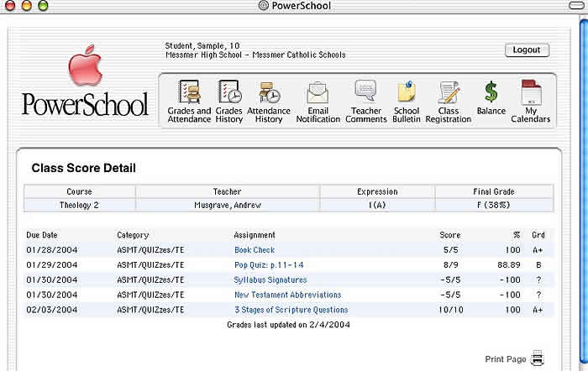Click the Student, Sample, 10 name text
Viewport: 588px width, 371px height.
(x=202, y=45)
